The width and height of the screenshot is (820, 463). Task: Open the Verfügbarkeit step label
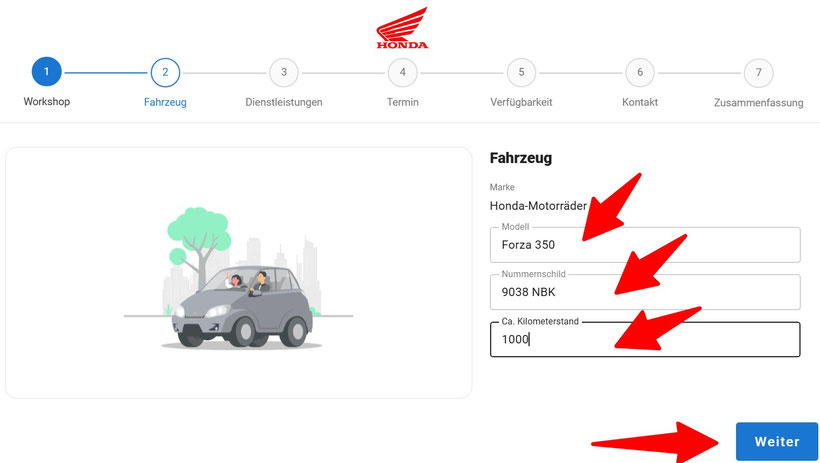tap(521, 102)
